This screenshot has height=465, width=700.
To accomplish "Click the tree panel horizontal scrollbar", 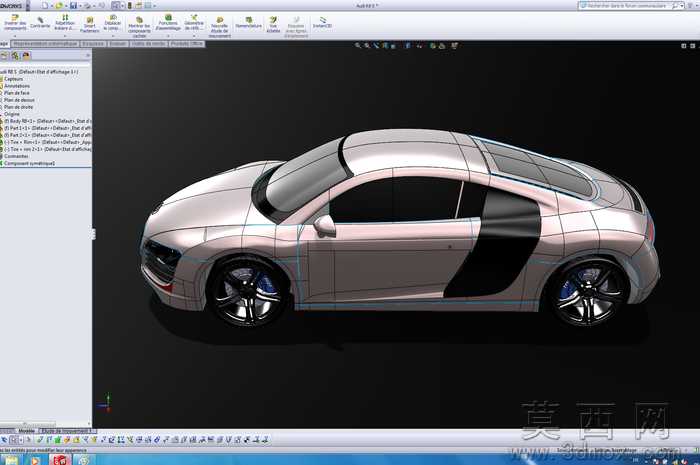I will (x=28, y=424).
